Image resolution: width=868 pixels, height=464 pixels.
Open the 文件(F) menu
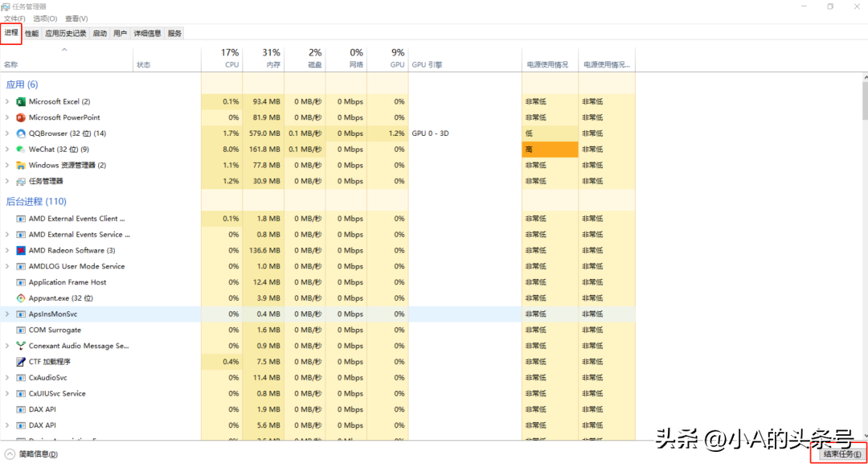tap(14, 18)
